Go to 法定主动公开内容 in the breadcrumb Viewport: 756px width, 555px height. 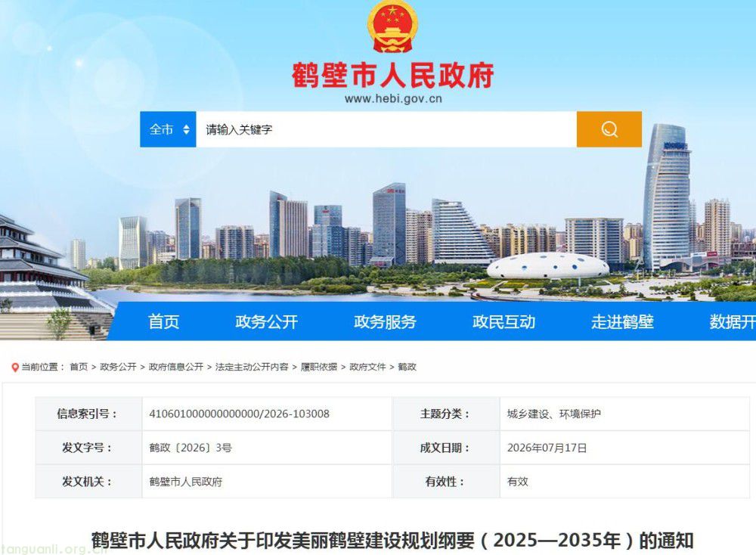tap(252, 367)
